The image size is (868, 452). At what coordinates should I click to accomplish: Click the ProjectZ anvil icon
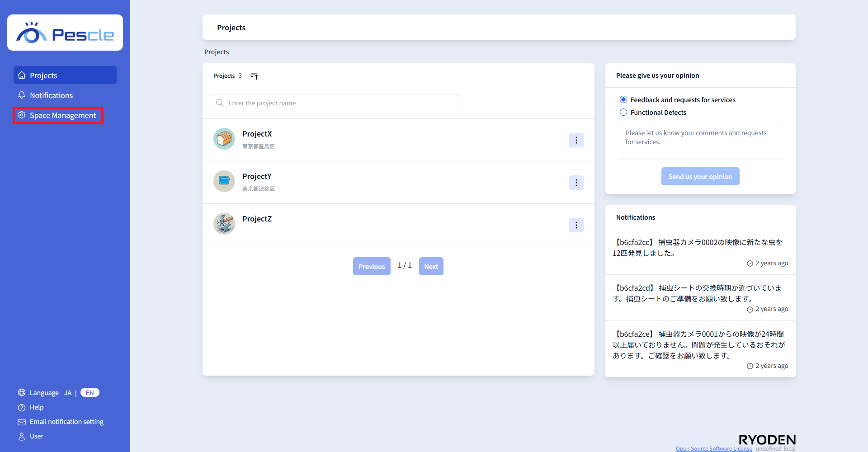pyautogui.click(x=224, y=224)
